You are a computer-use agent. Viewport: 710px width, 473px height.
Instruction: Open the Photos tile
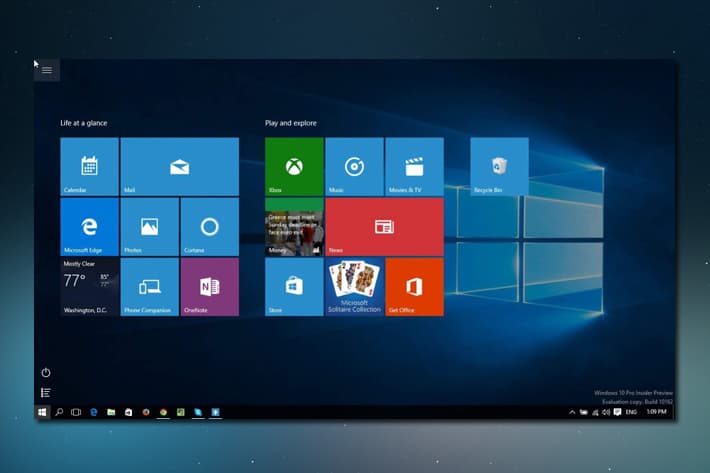click(149, 227)
